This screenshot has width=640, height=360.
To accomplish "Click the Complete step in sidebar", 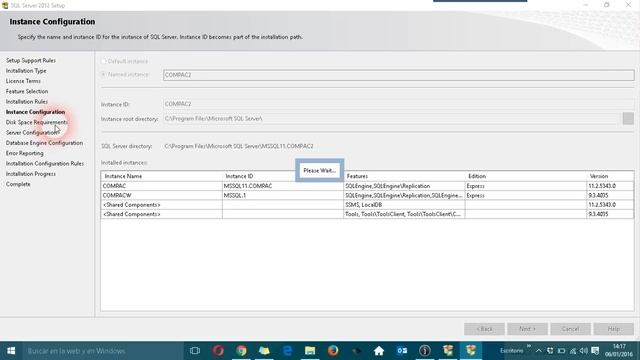I will pyautogui.click(x=18, y=184).
